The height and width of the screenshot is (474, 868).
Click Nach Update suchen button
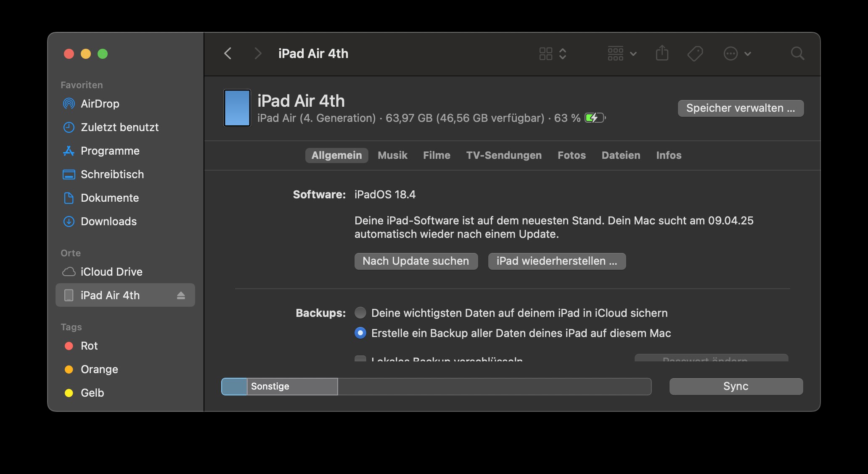tap(416, 261)
